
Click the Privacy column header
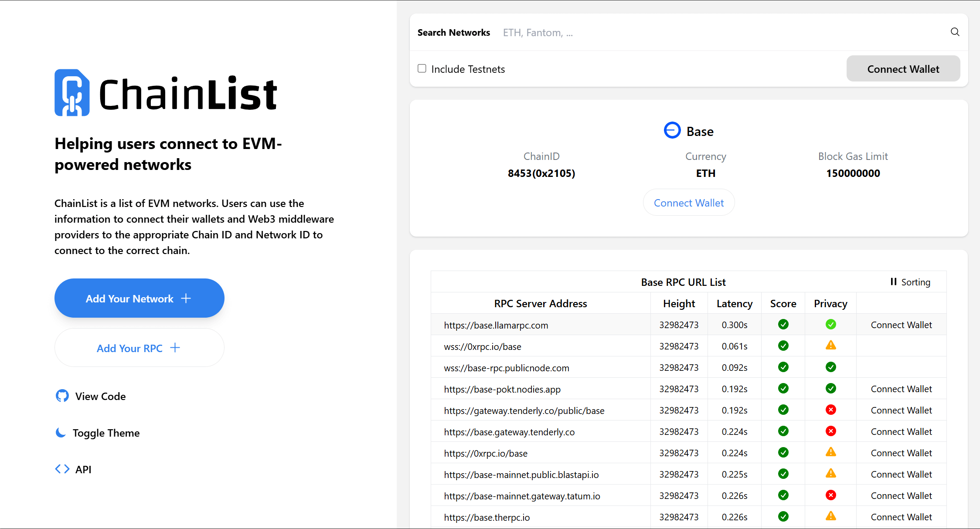(830, 303)
